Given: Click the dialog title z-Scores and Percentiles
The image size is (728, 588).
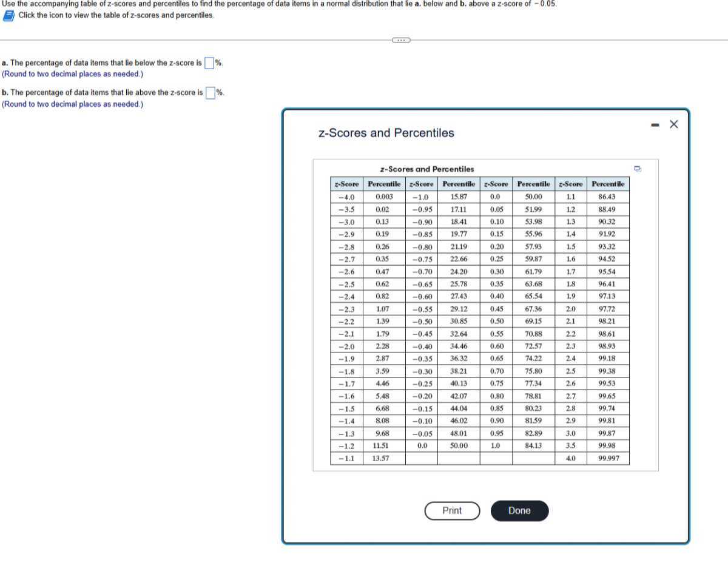Looking at the screenshot, I should (386, 132).
